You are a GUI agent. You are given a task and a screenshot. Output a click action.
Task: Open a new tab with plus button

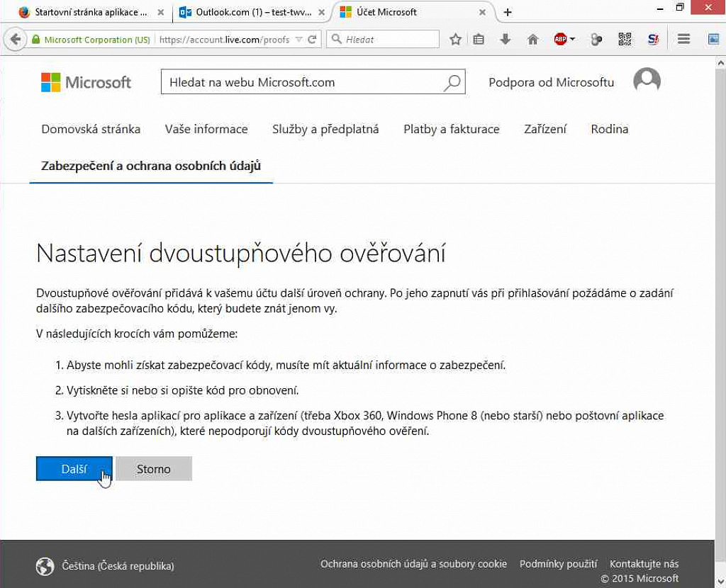(x=508, y=13)
